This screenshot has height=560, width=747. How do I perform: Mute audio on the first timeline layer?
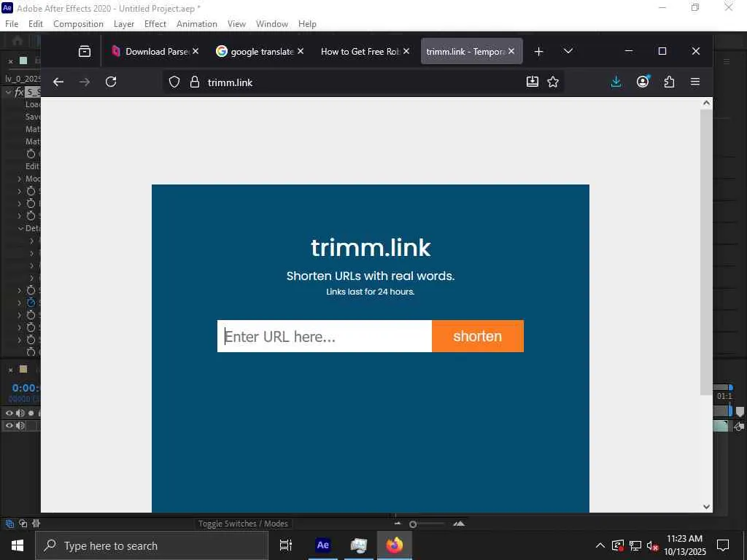coord(20,413)
